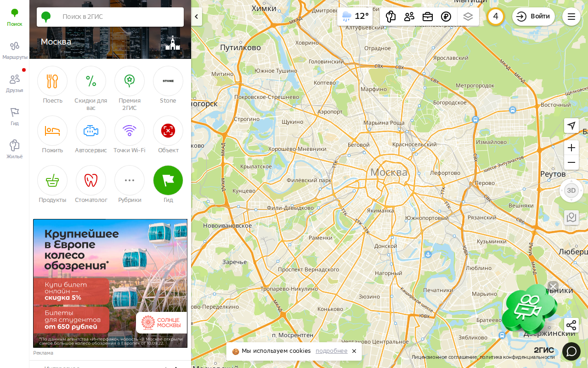Image resolution: width=588 pixels, height=368 pixels.
Task: Switch to the Жильё sidebar tab
Action: pyautogui.click(x=15, y=150)
